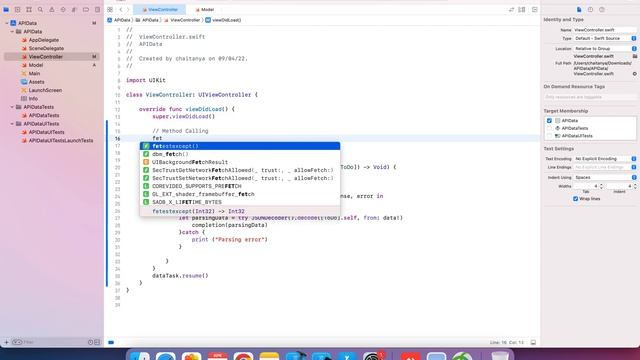640x360 pixels.
Task: Open the Debug navigator icon
Action: click(x=74, y=9)
